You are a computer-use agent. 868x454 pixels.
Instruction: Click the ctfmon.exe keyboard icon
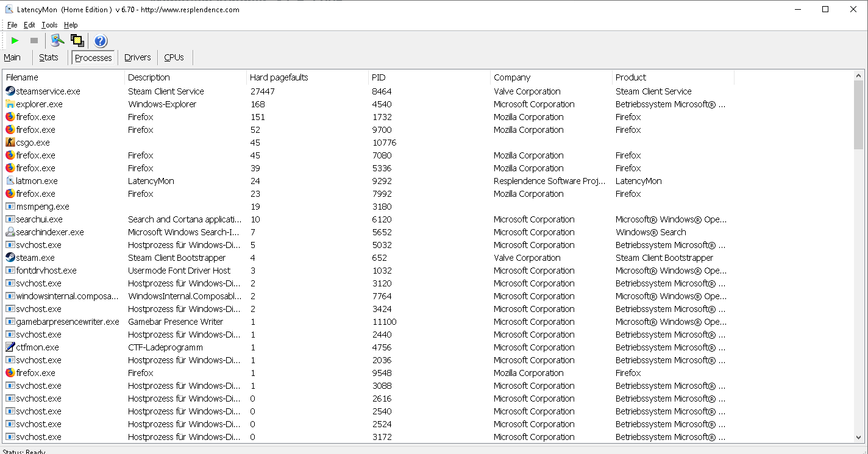(x=9, y=347)
